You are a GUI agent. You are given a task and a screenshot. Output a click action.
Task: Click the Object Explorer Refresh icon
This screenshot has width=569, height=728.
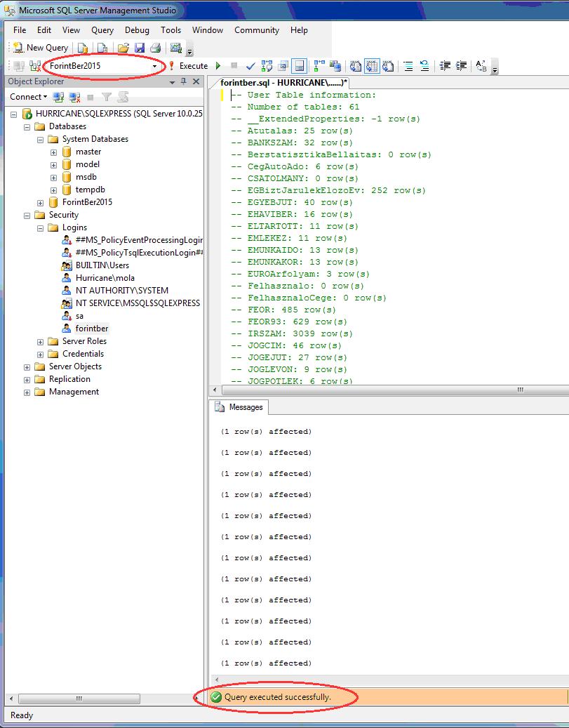coord(123,97)
